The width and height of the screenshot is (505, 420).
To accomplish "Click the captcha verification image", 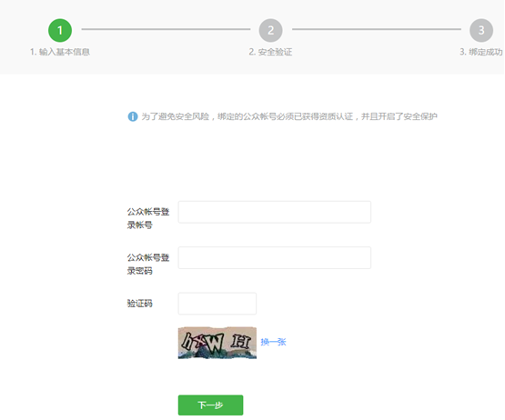I will pos(217,343).
